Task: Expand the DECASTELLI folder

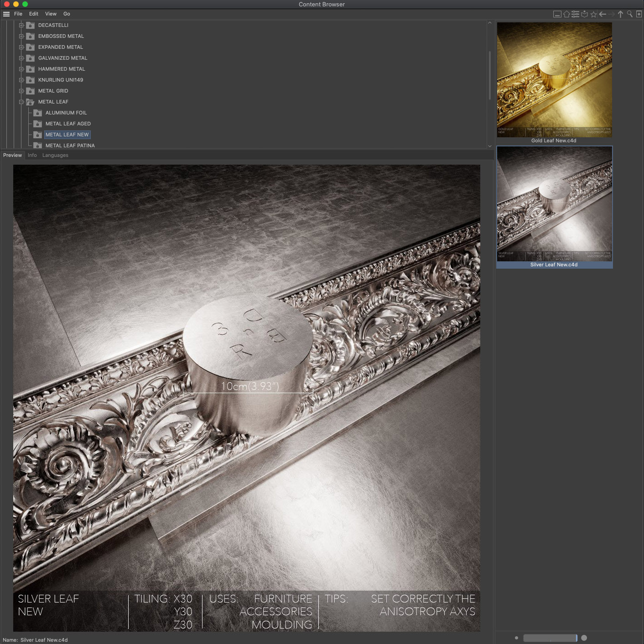Action: coord(21,25)
